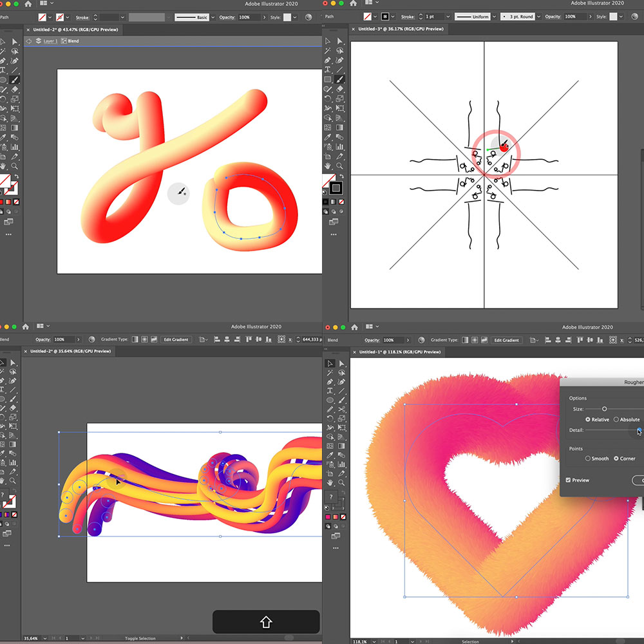This screenshot has height=644, width=644.
Task: Click Edit Gradient in the Untitled-2 35.64% window
Action: coord(176,339)
